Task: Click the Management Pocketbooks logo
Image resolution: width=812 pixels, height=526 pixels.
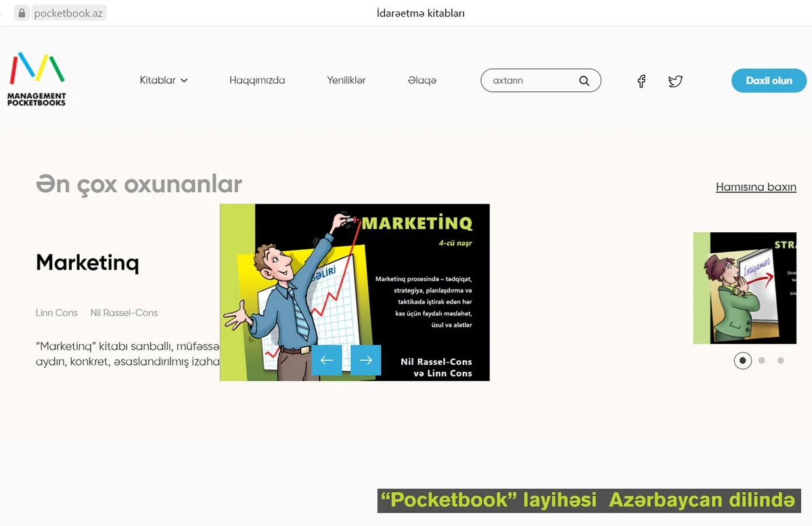Action: pos(37,79)
